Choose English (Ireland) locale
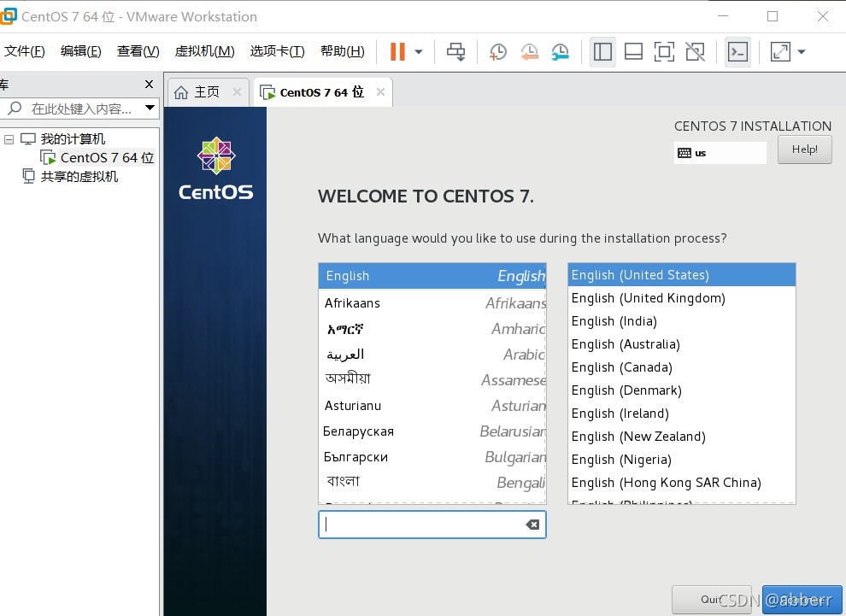Viewport: 846px width, 616px height. coord(681,414)
